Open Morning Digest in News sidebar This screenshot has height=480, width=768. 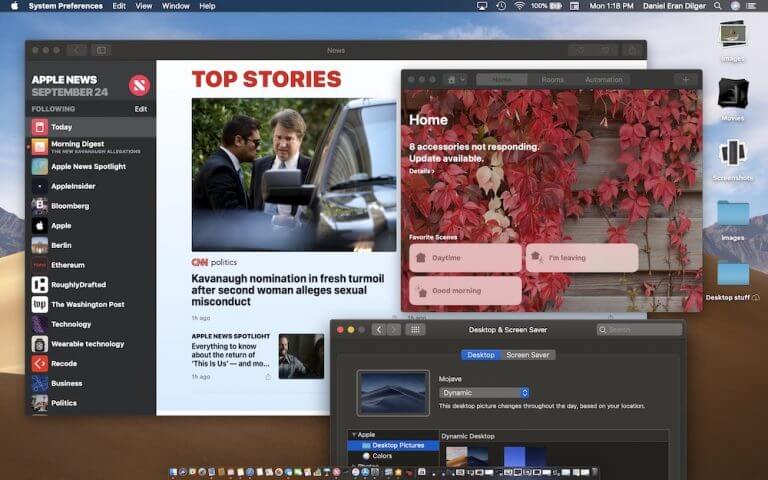click(91, 146)
